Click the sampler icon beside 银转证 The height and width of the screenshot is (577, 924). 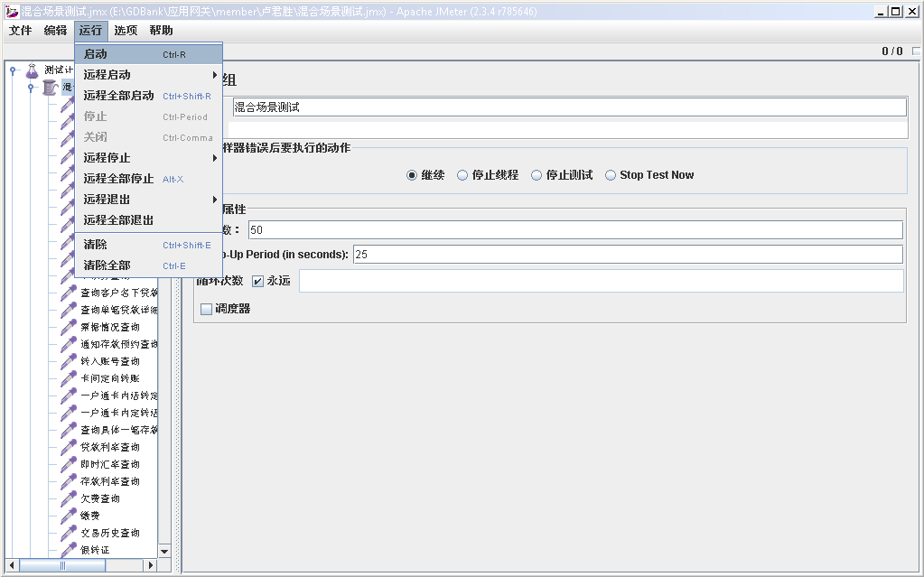coord(69,550)
